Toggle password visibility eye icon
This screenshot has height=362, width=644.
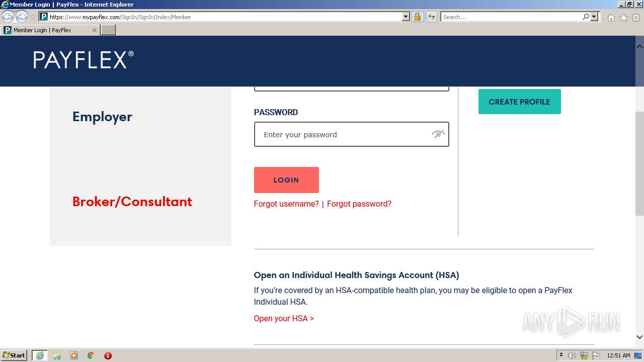pos(438,134)
